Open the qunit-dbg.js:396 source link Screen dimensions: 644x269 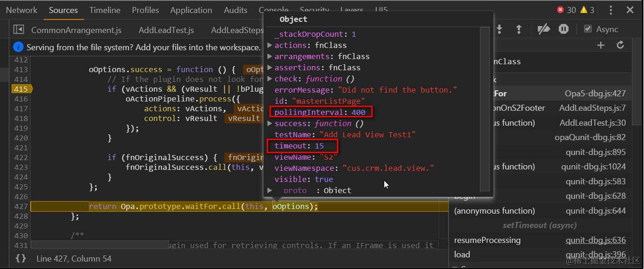pyautogui.click(x=596, y=255)
